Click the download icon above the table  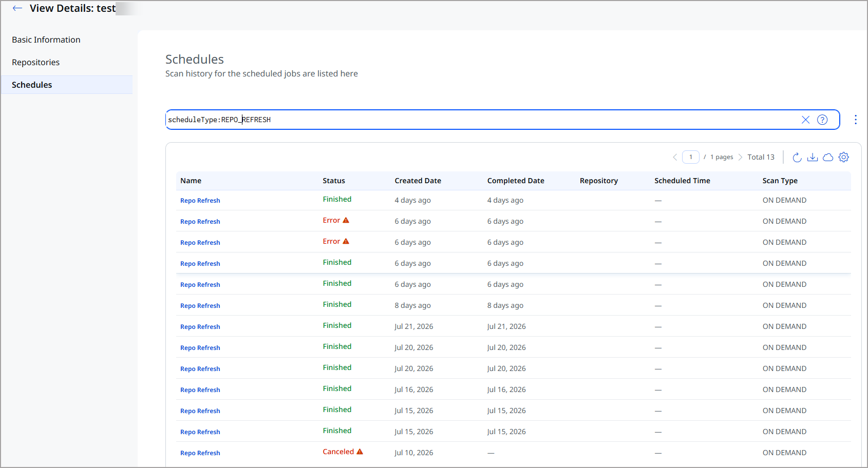(x=813, y=157)
